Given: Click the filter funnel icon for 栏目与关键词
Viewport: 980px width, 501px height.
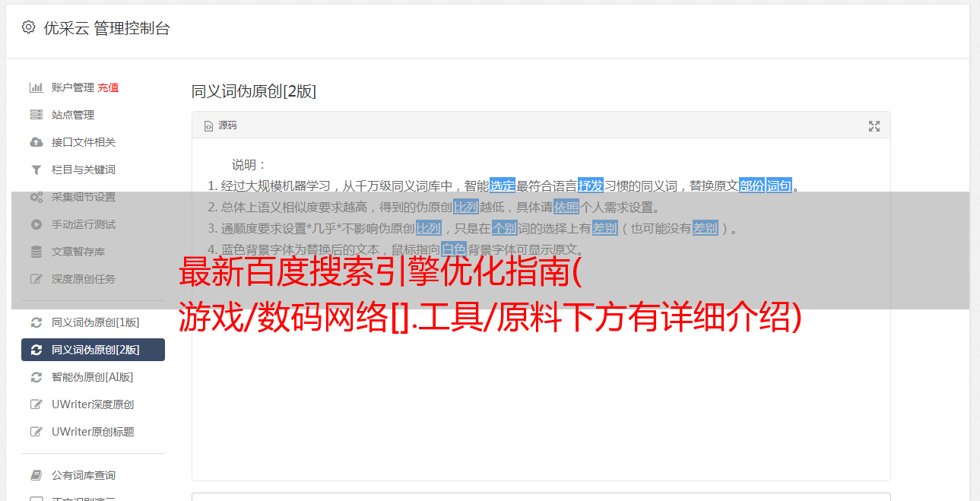Looking at the screenshot, I should pyautogui.click(x=36, y=170).
